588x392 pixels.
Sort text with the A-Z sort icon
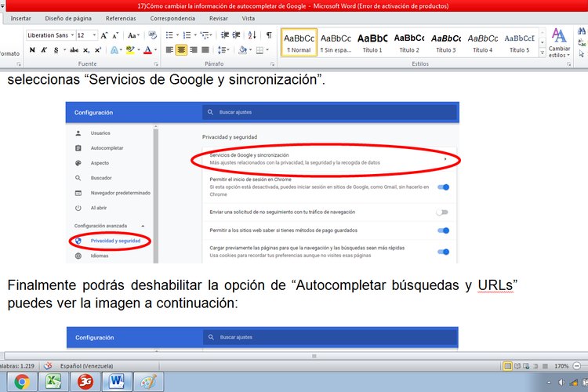click(252, 35)
